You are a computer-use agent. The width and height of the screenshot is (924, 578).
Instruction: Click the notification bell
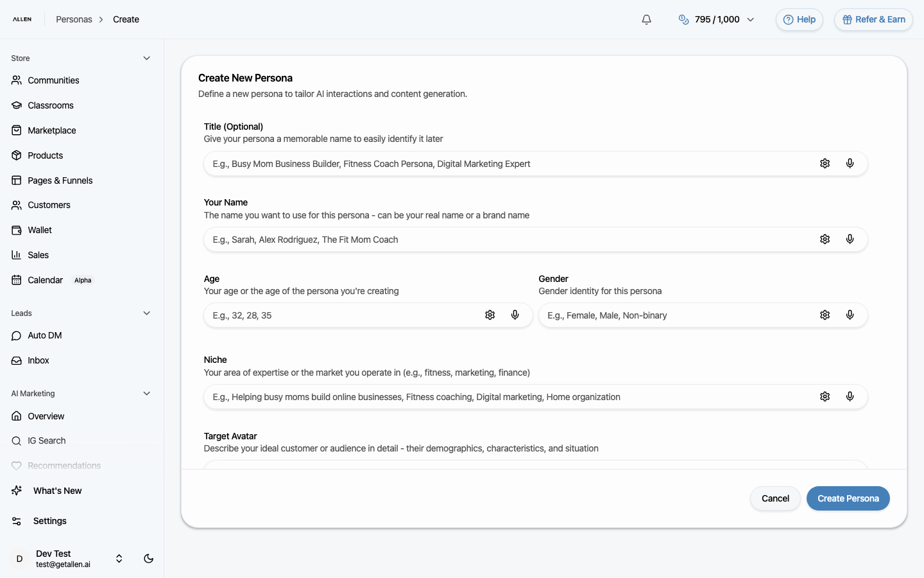tap(646, 19)
